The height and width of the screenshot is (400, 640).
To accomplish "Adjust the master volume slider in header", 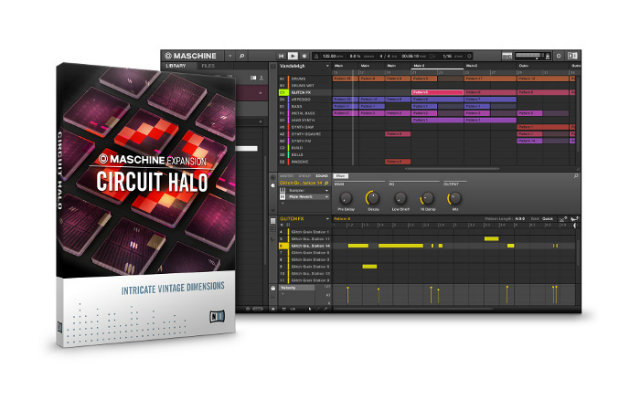I will tap(529, 56).
